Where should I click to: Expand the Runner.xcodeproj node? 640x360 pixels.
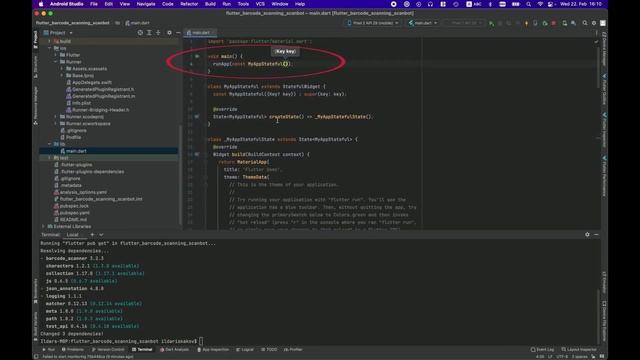56,117
